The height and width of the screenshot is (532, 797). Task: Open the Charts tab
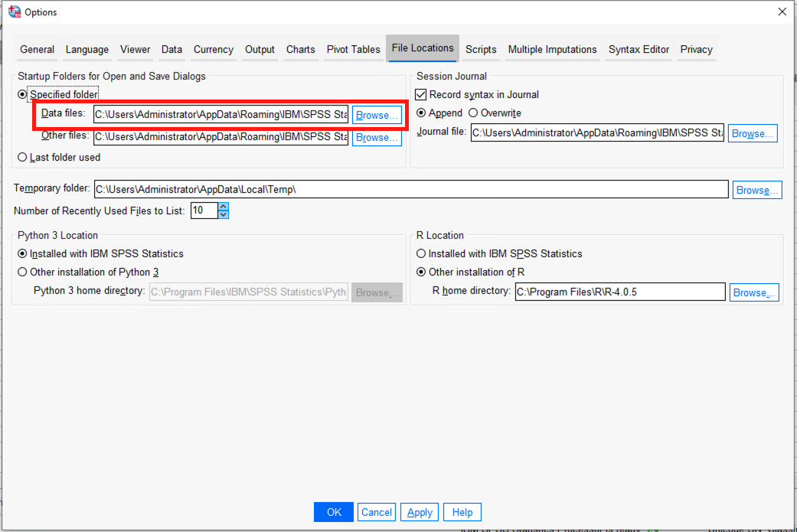(x=300, y=49)
